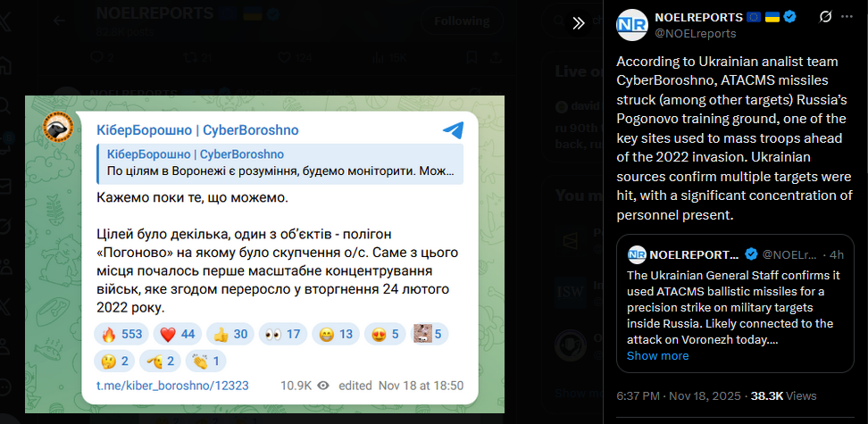Click the dimmed back arrow in the background page
The width and height of the screenshot is (868, 424).
click(59, 21)
